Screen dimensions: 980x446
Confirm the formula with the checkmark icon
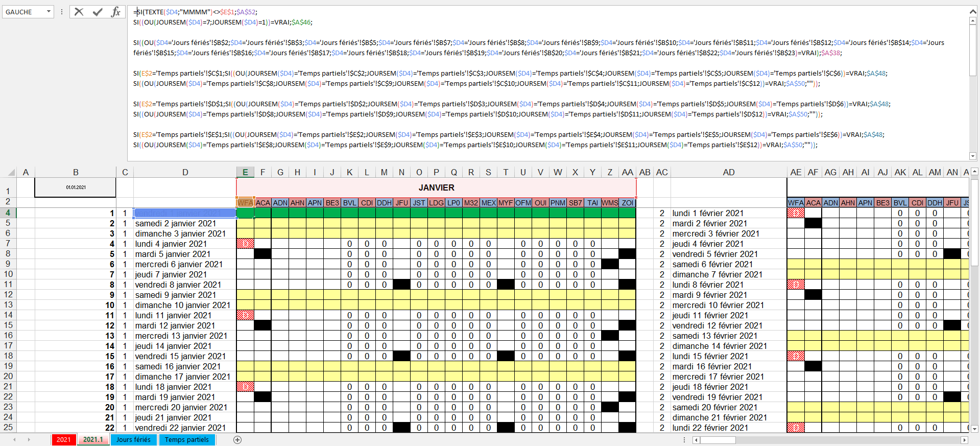[x=98, y=12]
